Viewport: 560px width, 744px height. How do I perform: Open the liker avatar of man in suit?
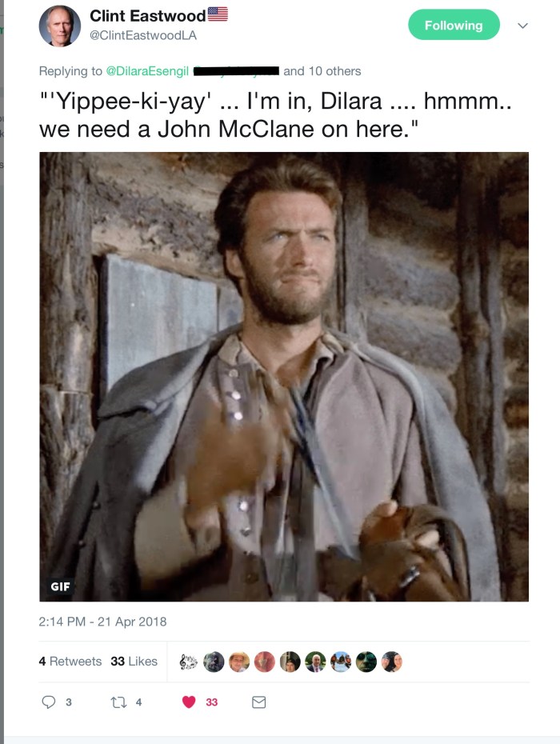[x=315, y=662]
